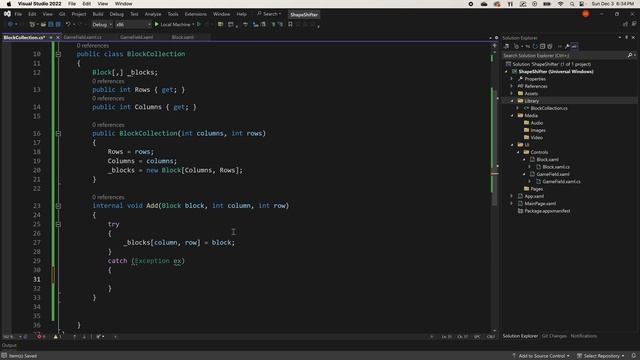Image resolution: width=640 pixels, height=360 pixels.
Task: Pin the BlockCollection.cs tab
Action: tap(51, 38)
